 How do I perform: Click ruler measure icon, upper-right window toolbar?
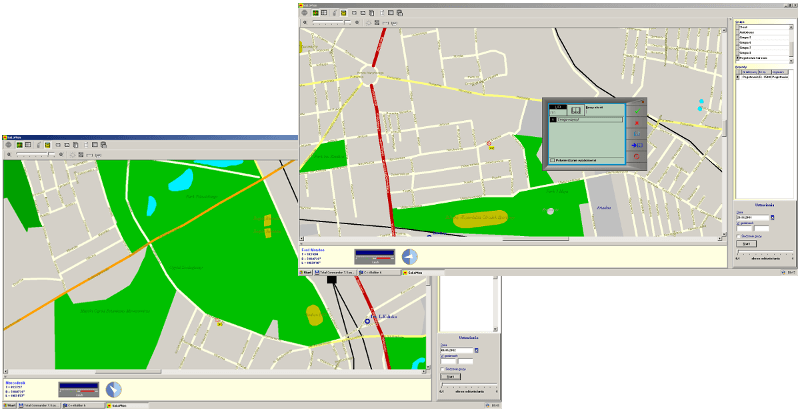coord(385,23)
